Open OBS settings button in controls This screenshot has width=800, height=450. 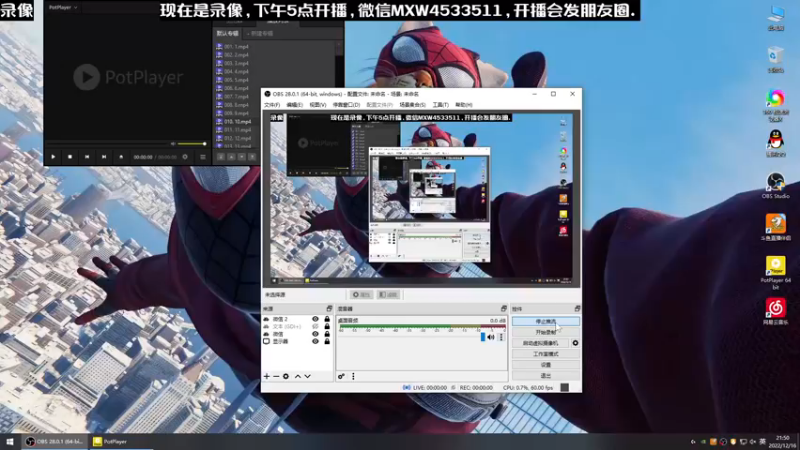(x=545, y=365)
